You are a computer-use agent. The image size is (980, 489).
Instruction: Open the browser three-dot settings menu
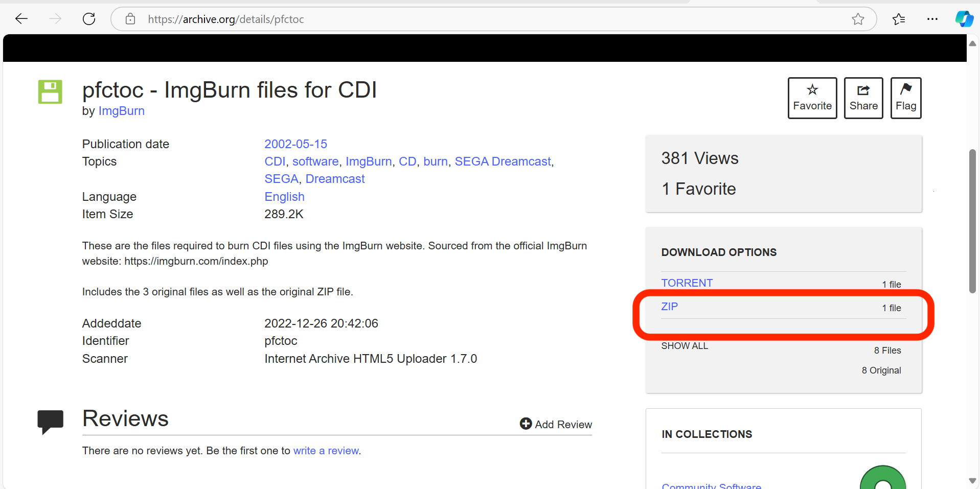932,19
